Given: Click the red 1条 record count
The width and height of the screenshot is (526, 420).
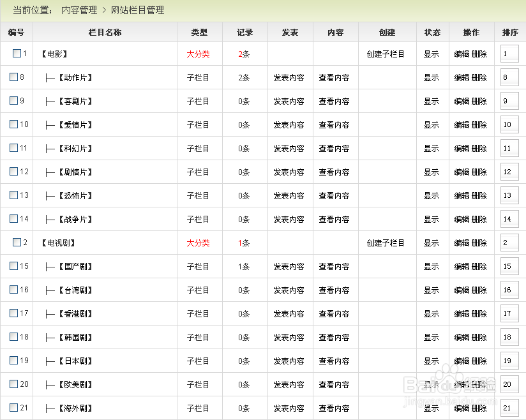Looking at the screenshot, I should [244, 243].
